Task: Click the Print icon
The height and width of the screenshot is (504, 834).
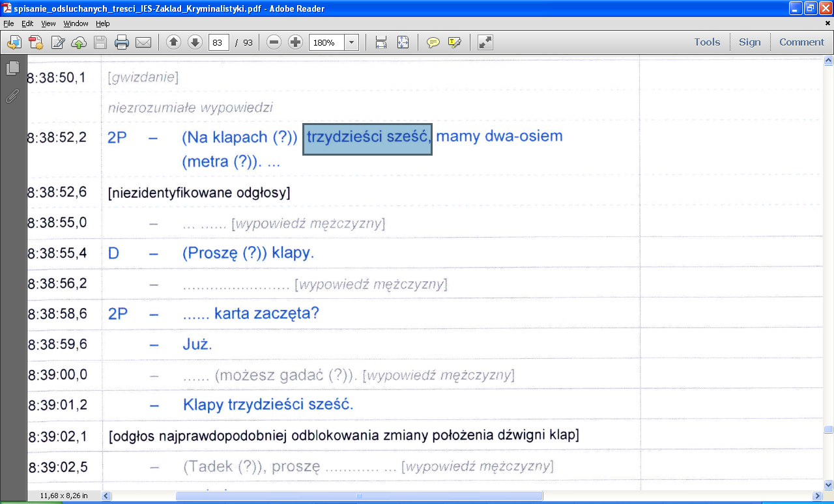Action: (x=122, y=43)
